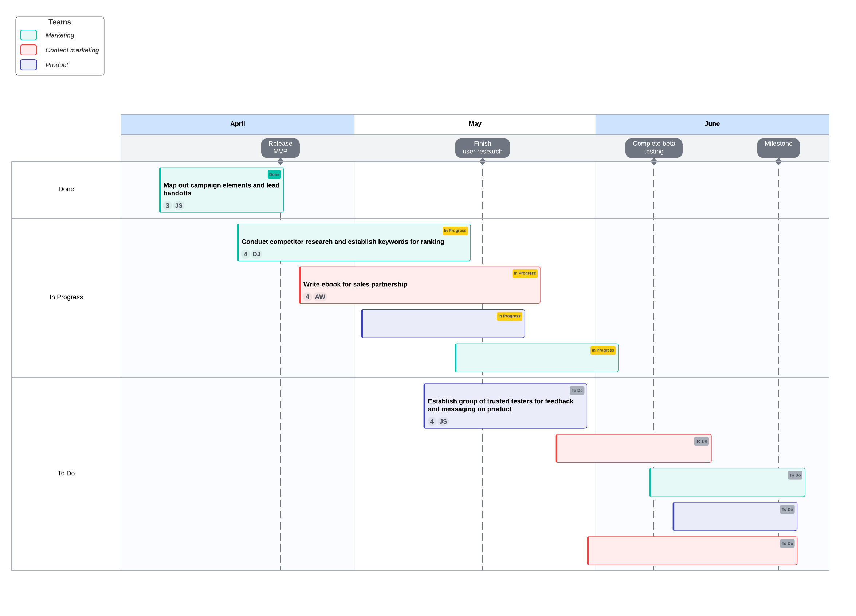856x616 pixels.
Task: Click In Progress badge on competitor research card
Action: coord(455,231)
